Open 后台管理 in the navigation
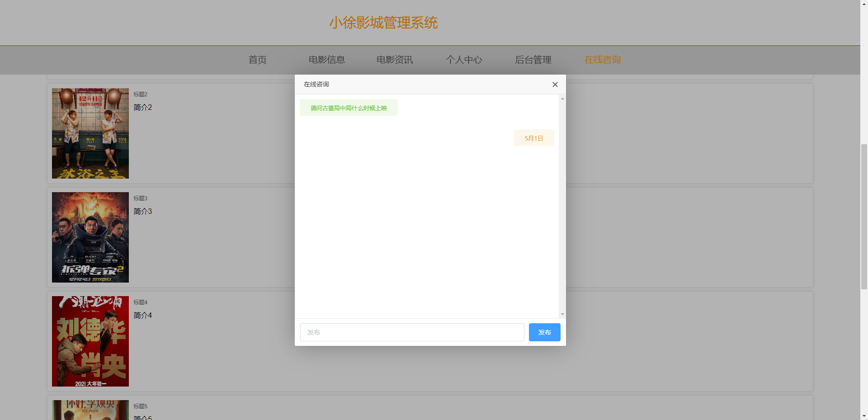 click(533, 60)
